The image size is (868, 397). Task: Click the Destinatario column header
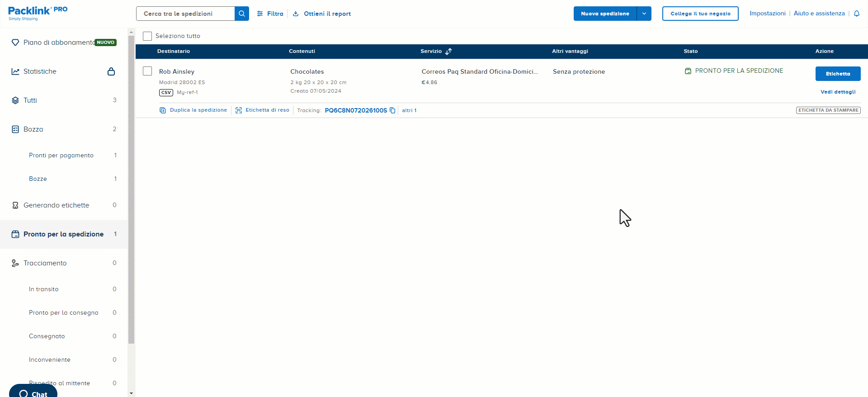tap(174, 51)
